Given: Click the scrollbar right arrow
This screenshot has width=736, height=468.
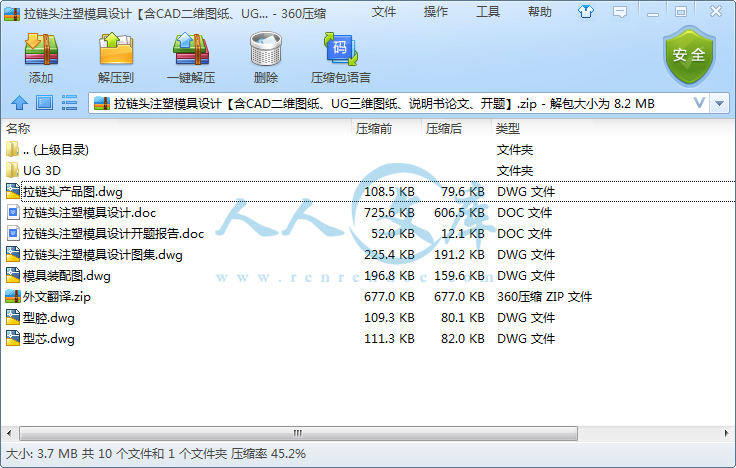Looking at the screenshot, I should click(x=726, y=433).
